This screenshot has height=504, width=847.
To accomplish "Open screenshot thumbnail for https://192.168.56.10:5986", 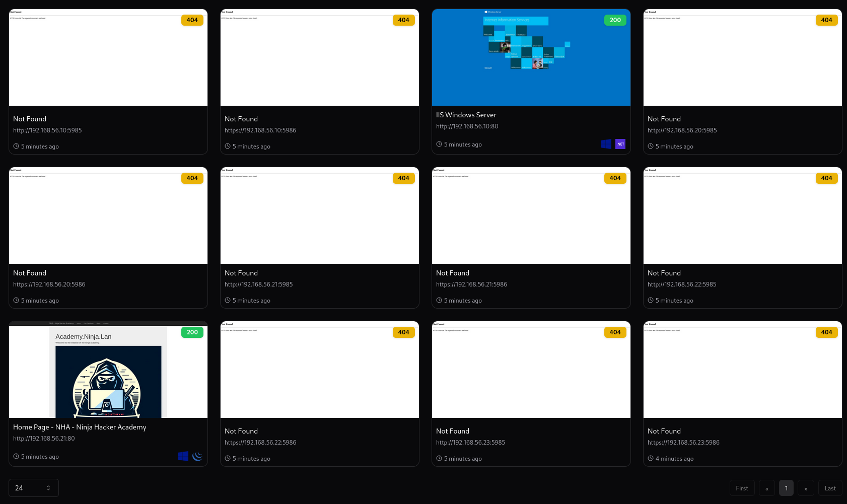I will coord(320,57).
